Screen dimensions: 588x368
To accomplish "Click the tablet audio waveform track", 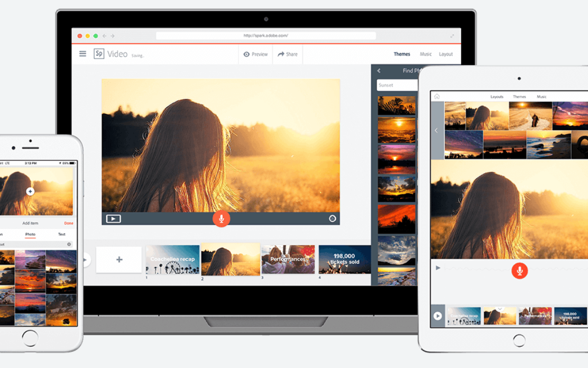I will (x=476, y=269).
